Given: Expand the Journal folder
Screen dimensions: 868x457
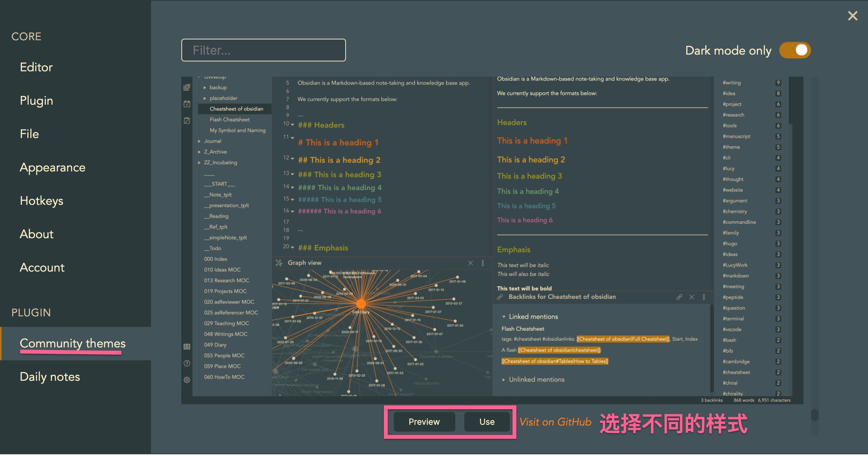Looking at the screenshot, I should click(199, 141).
